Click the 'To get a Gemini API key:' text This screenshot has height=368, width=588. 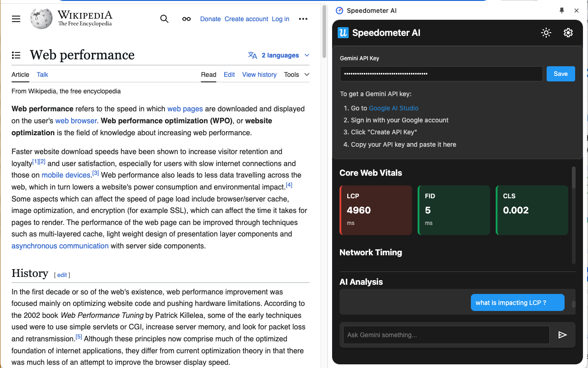pos(376,94)
